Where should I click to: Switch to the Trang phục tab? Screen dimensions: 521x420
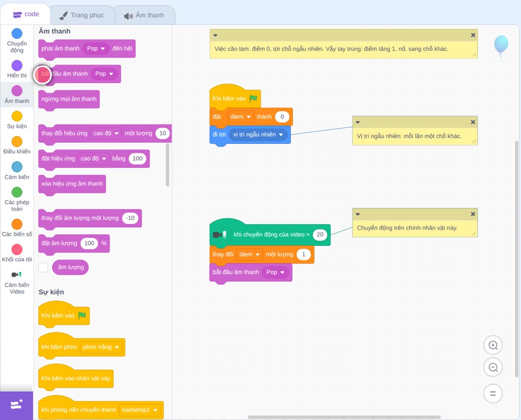point(82,15)
